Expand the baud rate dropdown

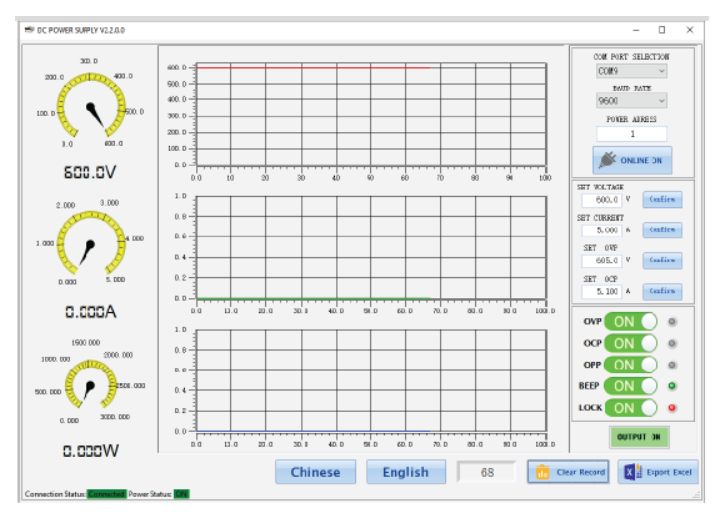(x=631, y=101)
